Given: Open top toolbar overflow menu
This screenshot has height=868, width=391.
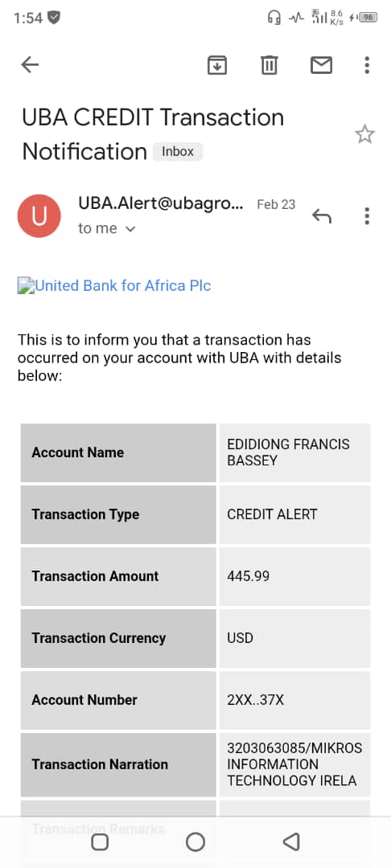Looking at the screenshot, I should [x=367, y=65].
